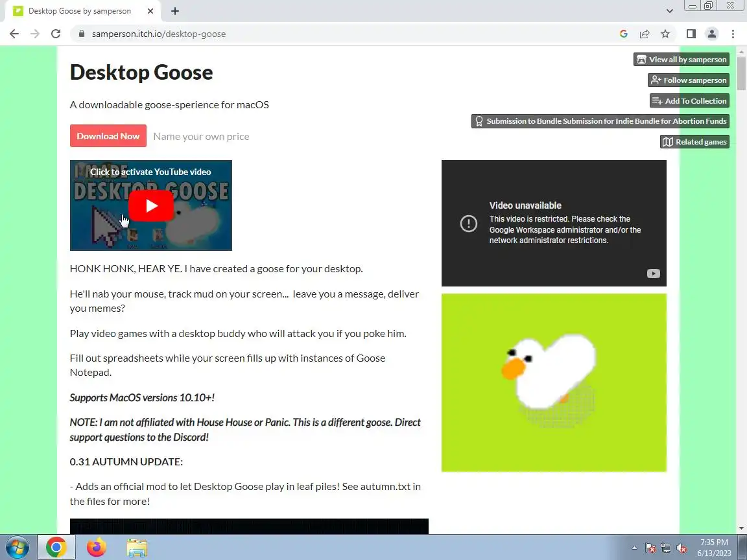The width and height of the screenshot is (747, 560).
Task: Close the Desktop Goose tab
Action: click(150, 11)
